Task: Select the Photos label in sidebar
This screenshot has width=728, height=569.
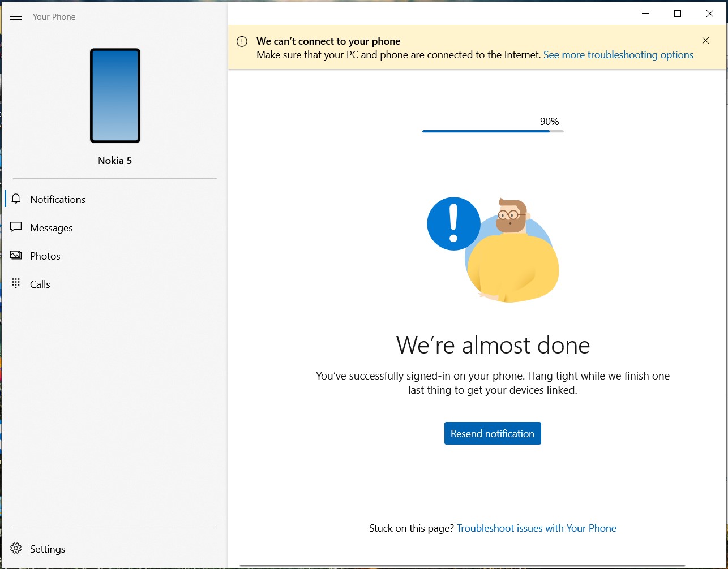Action: pyautogui.click(x=45, y=256)
